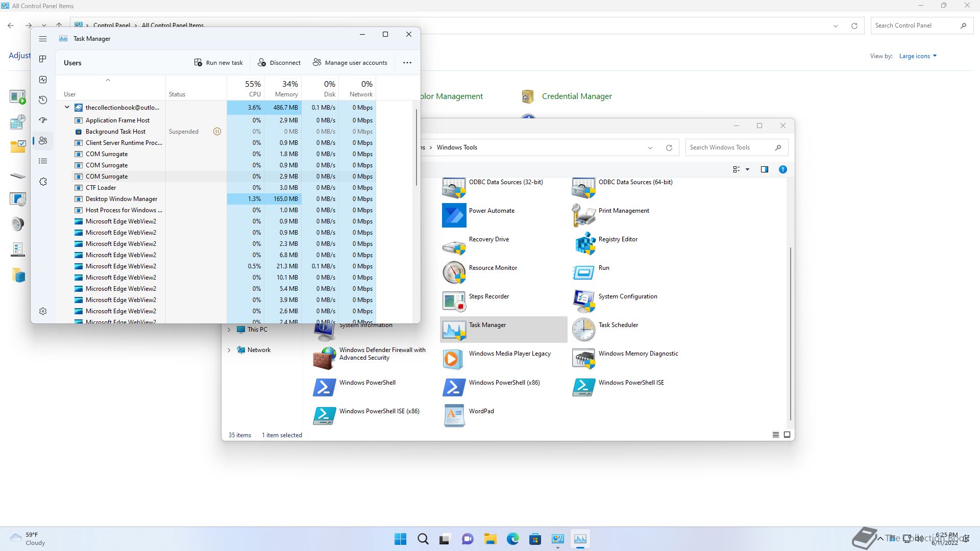The width and height of the screenshot is (980, 551).
Task: Toggle preview pane in Windows Tools
Action: tap(765, 169)
